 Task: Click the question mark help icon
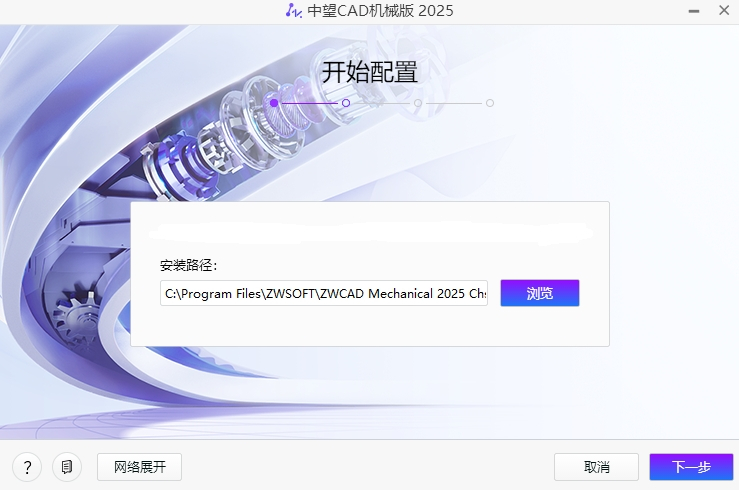click(27, 467)
